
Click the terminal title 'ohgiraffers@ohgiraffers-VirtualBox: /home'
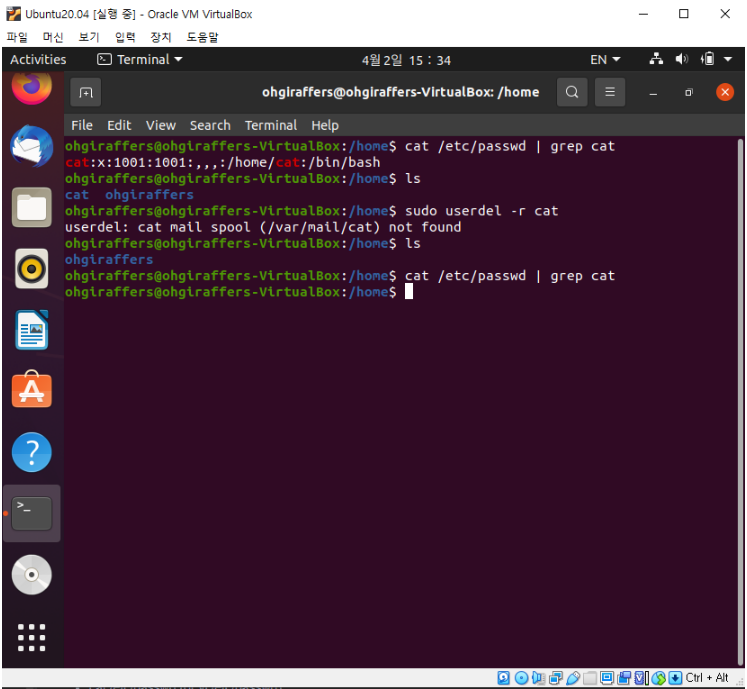400,92
